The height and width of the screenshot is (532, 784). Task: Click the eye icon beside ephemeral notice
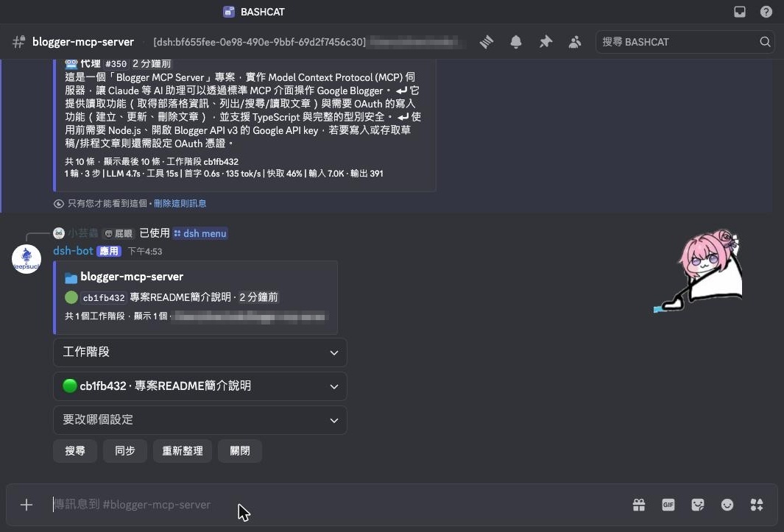[x=58, y=204]
